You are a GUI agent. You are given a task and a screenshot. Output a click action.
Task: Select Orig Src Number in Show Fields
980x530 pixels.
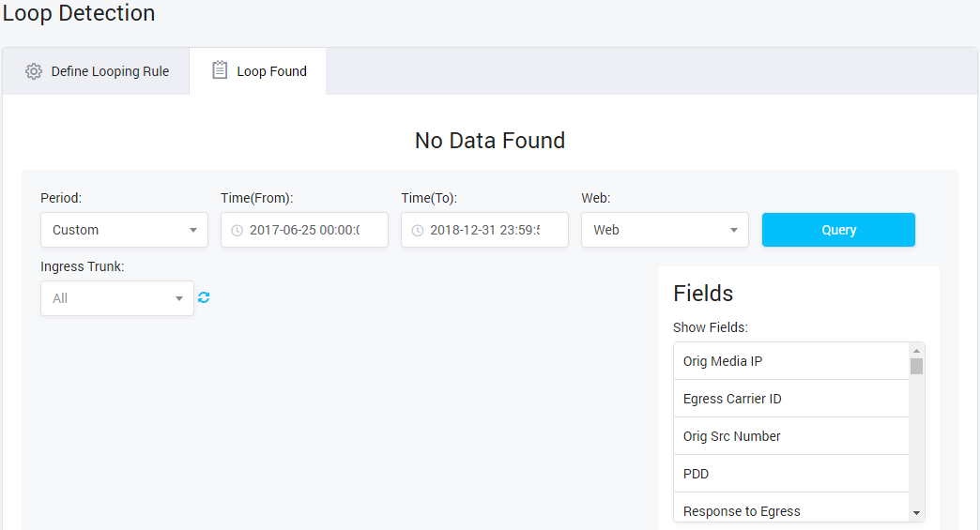(x=790, y=436)
